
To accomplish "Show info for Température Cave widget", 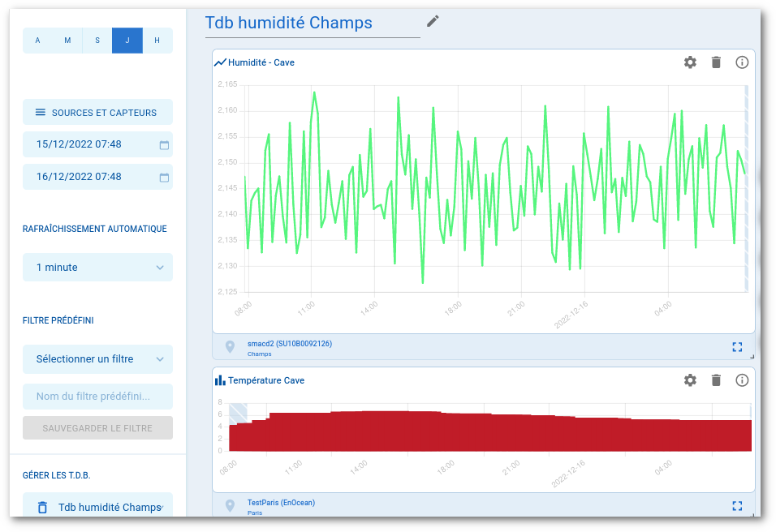I will coord(742,380).
